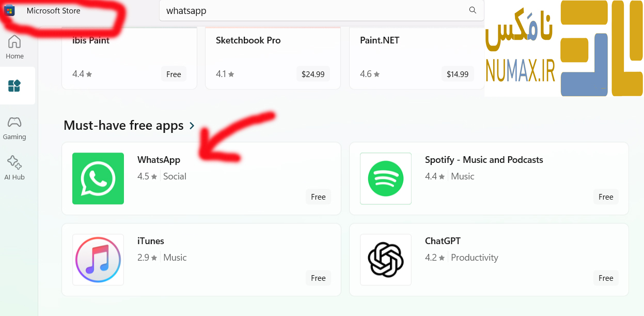This screenshot has height=316, width=644.
Task: Click the WhatsApp app icon
Action: (x=98, y=178)
